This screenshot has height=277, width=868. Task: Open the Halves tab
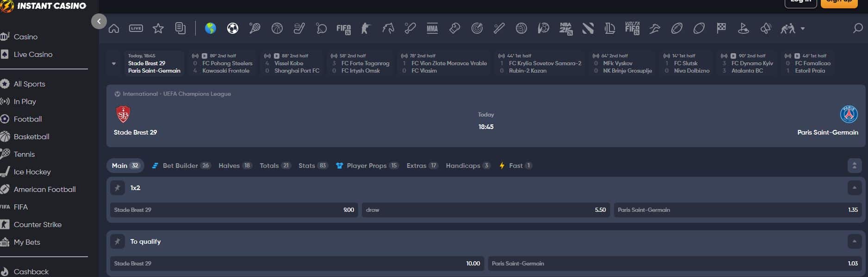click(x=235, y=166)
